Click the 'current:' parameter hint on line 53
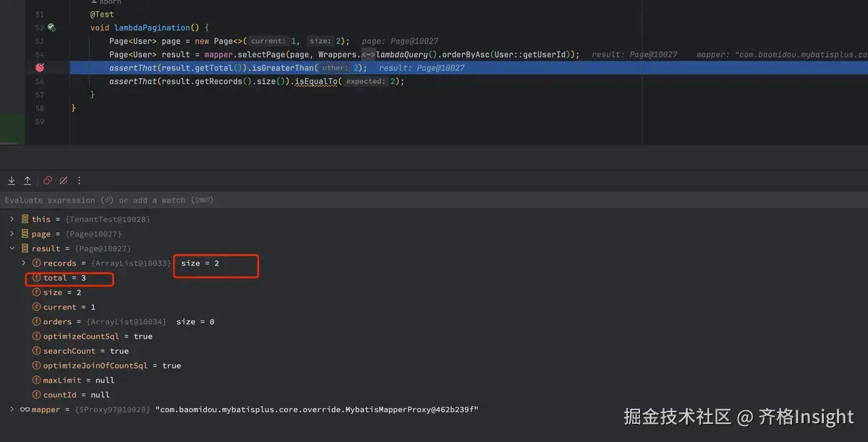868x442 pixels. (x=268, y=41)
